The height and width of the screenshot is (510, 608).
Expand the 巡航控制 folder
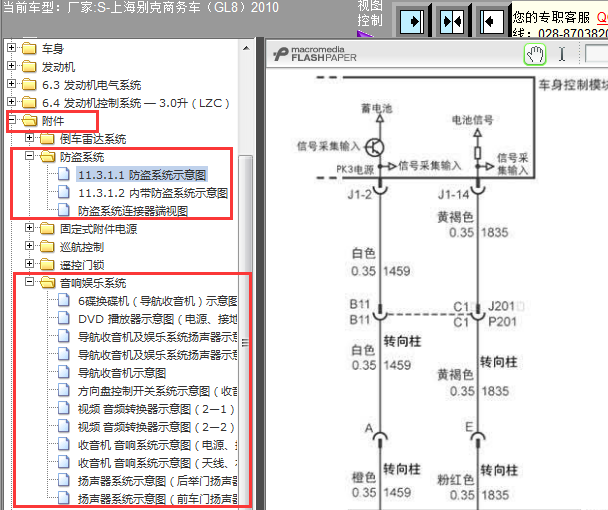point(29,245)
